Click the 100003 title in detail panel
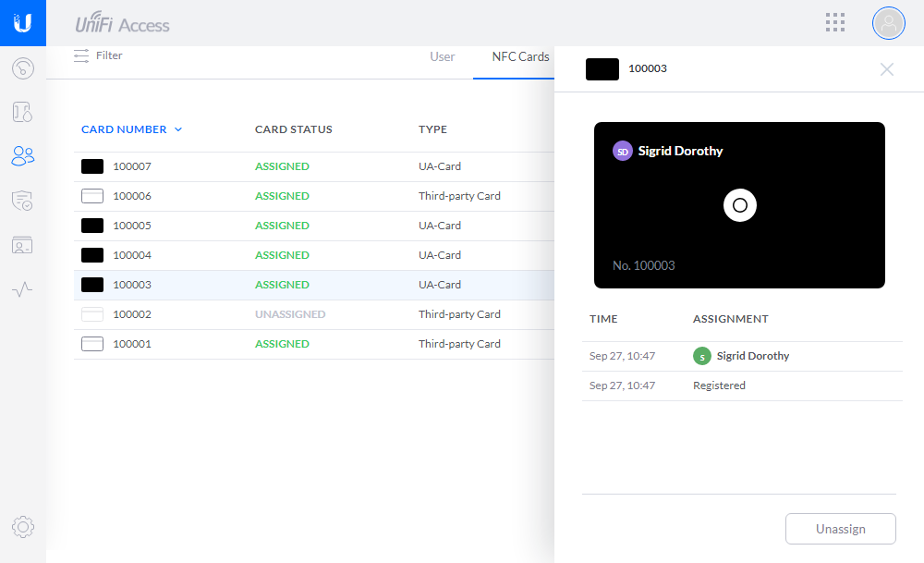 [x=648, y=68]
